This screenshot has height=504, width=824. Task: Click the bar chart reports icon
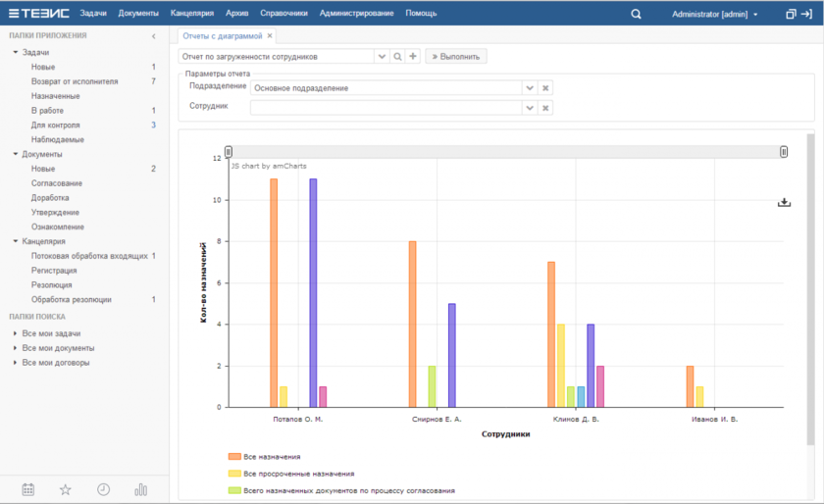pyautogui.click(x=140, y=489)
